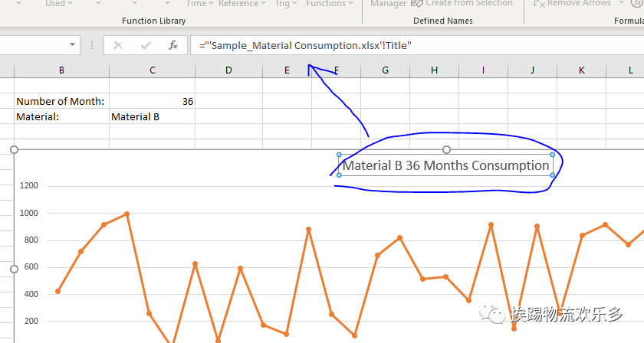Click the 'Number of Month:' cell
Screen dimensions: 644x343
tap(61, 101)
